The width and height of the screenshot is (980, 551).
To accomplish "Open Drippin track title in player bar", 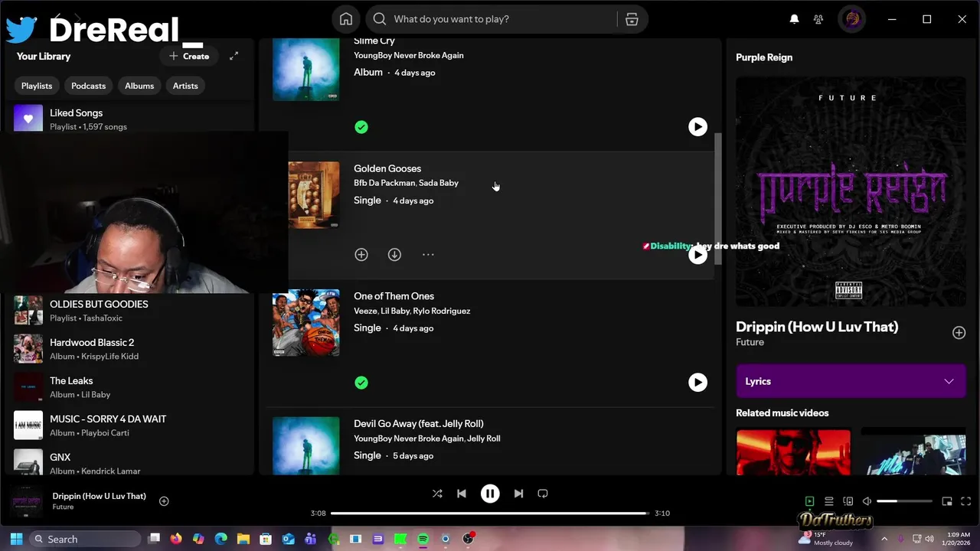I will pyautogui.click(x=99, y=496).
